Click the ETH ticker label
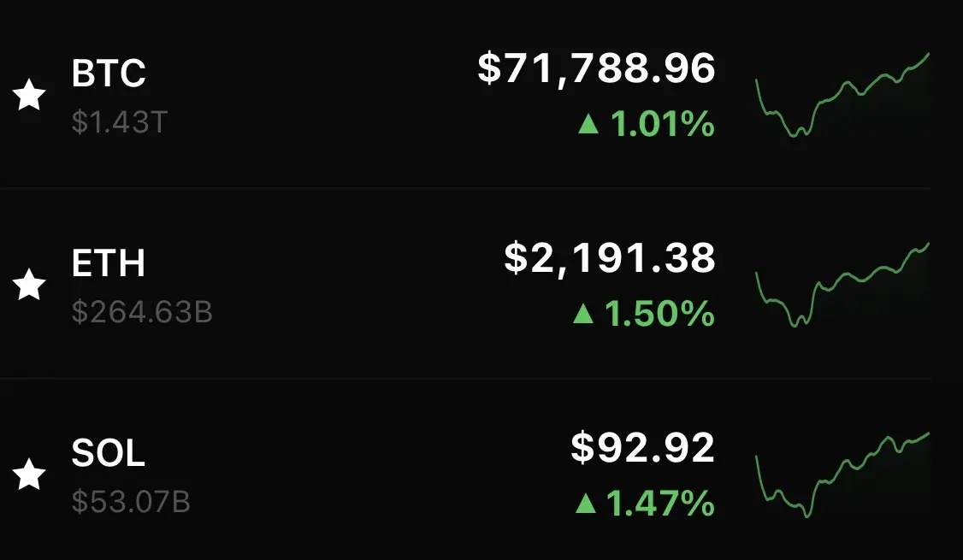This screenshot has height=560, width=963. 109,264
